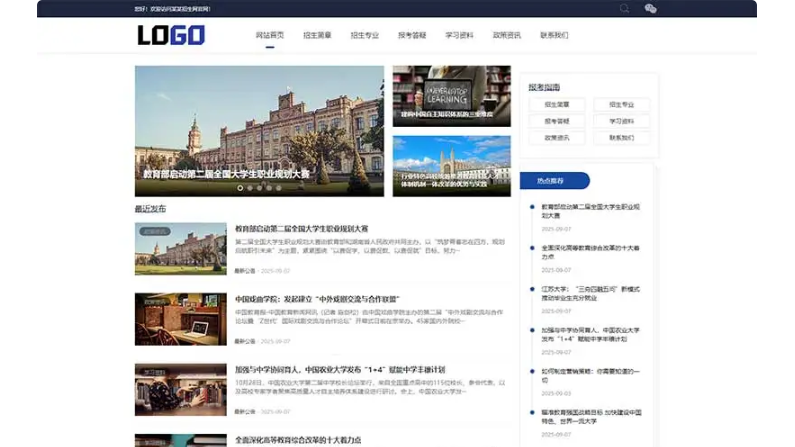Viewport: 795px width, 447px height.
Task: Click the welcome greeting text in top bar
Action: [x=172, y=9]
